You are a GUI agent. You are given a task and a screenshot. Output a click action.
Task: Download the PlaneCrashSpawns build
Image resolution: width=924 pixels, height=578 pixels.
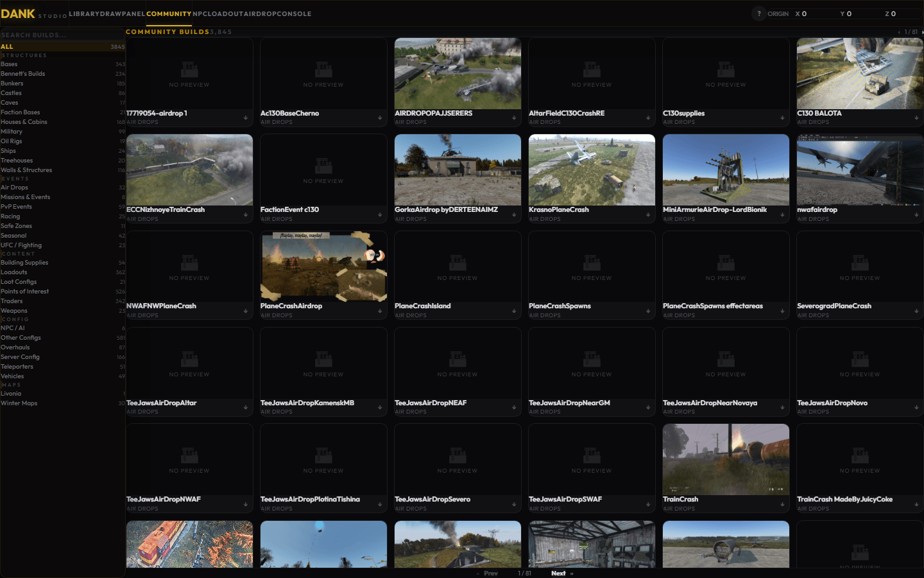(648, 311)
